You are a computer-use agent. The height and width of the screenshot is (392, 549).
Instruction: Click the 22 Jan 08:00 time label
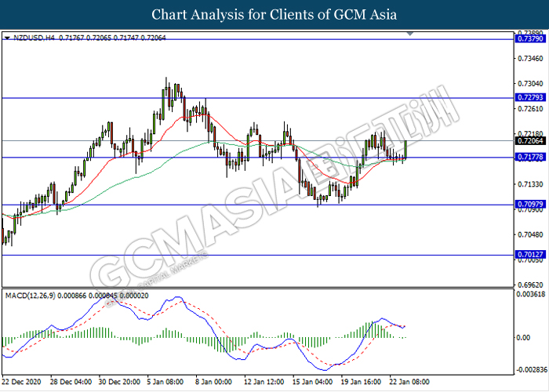(x=409, y=382)
